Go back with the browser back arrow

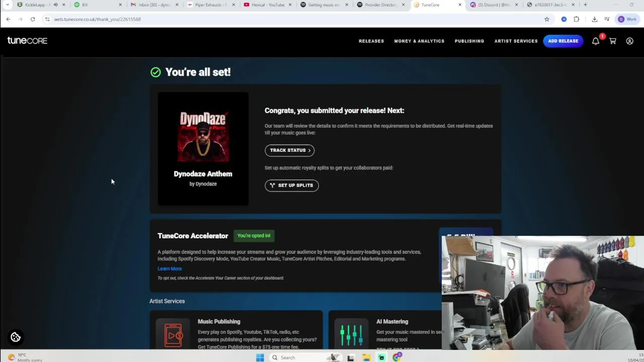pos(8,19)
